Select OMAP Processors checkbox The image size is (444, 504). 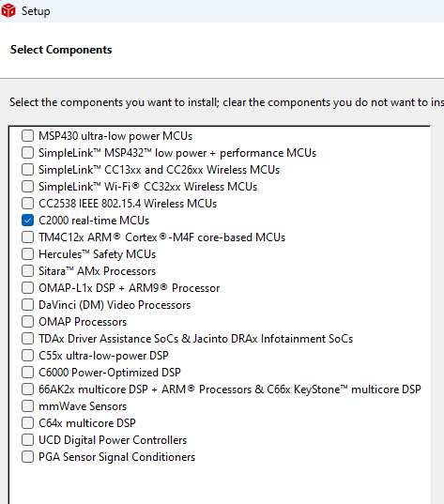(27, 321)
